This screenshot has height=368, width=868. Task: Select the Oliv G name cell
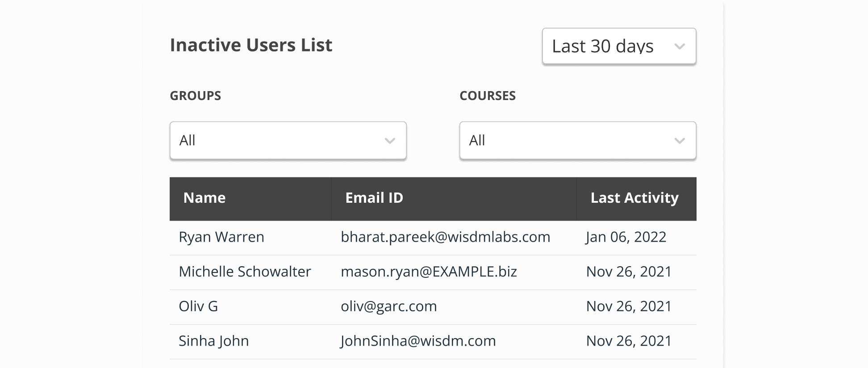pyautogui.click(x=198, y=306)
